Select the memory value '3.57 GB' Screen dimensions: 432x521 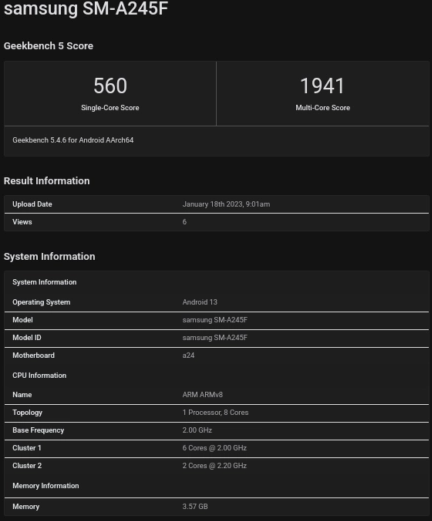[x=195, y=506]
